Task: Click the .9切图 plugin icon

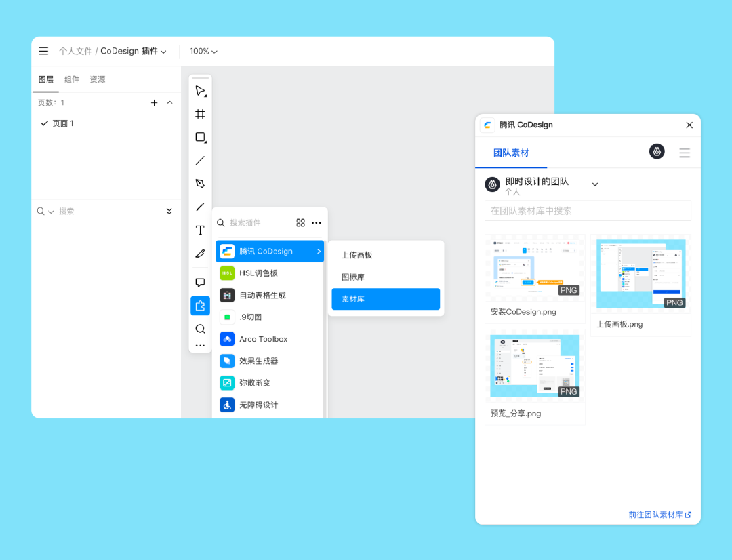Action: tap(227, 317)
